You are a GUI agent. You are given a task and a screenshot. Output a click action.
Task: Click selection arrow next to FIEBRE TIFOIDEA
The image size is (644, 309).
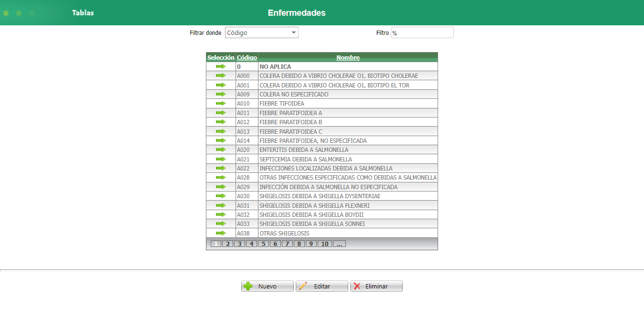pyautogui.click(x=220, y=103)
